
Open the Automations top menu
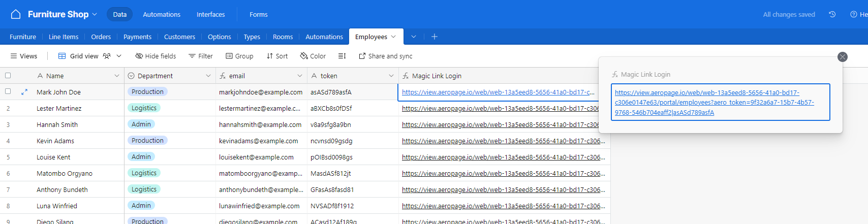[162, 14]
